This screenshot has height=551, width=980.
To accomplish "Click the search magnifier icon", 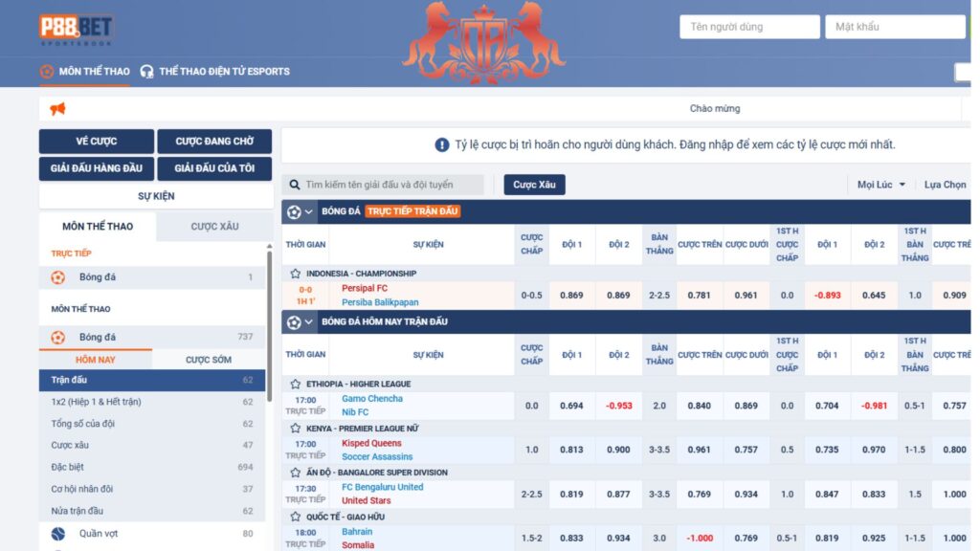I will click(294, 185).
